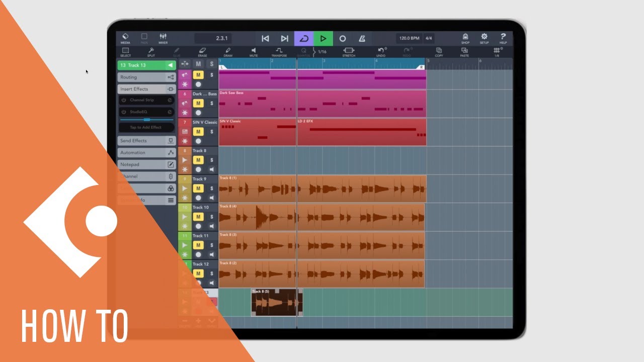Toggle the metronome click
This screenshot has height=362, width=644.
coord(362,39)
